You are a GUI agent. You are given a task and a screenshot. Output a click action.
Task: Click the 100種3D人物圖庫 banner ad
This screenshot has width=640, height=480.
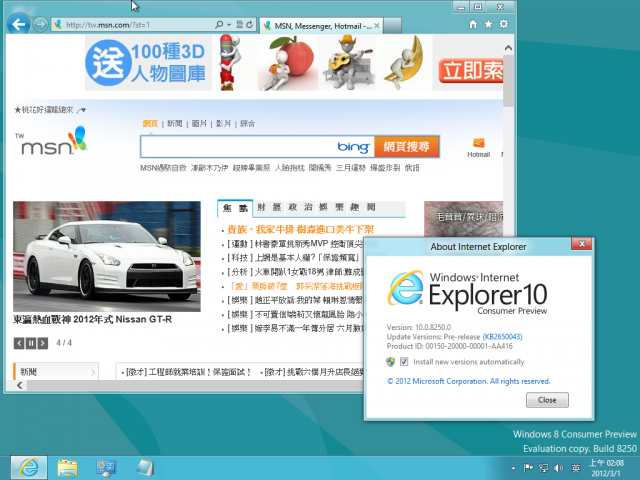tap(148, 62)
